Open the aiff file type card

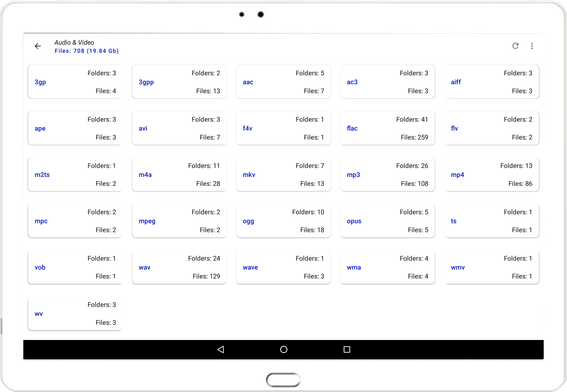click(491, 82)
